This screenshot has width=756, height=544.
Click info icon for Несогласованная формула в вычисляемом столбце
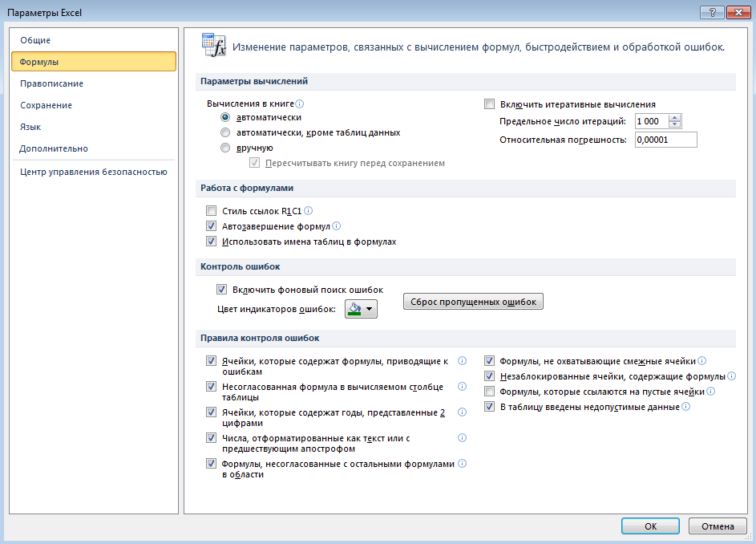[462, 387]
